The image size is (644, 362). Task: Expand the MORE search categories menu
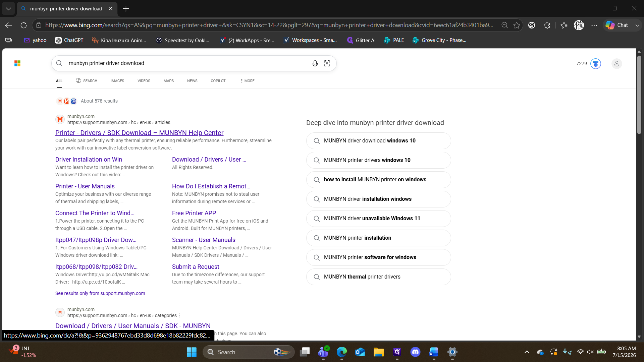[x=248, y=81]
